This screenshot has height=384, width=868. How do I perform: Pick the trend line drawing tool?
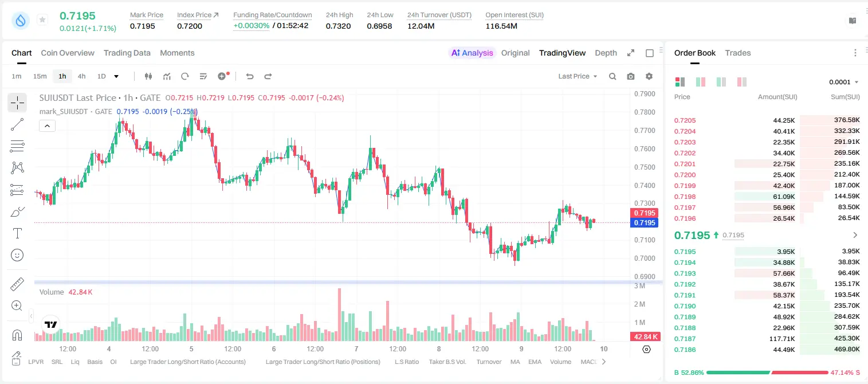[17, 124]
